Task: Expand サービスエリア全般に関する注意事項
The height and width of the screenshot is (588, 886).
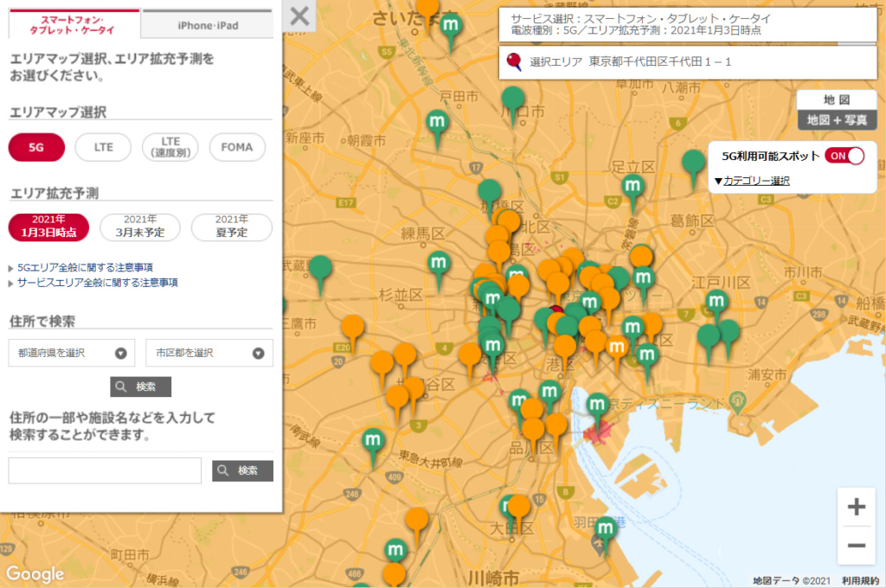Action: (x=97, y=283)
